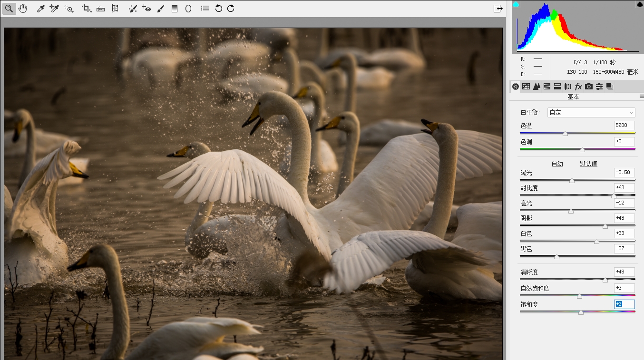Select the Adjustment Brush tool
644x360 pixels.
[x=161, y=9]
